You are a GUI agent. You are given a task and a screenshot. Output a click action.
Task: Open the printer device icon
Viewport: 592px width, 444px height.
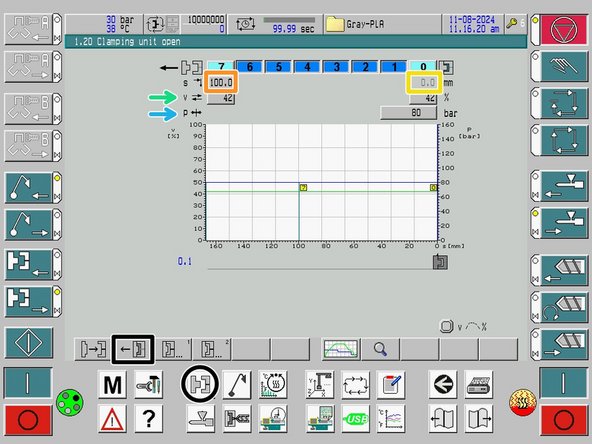[x=478, y=384]
